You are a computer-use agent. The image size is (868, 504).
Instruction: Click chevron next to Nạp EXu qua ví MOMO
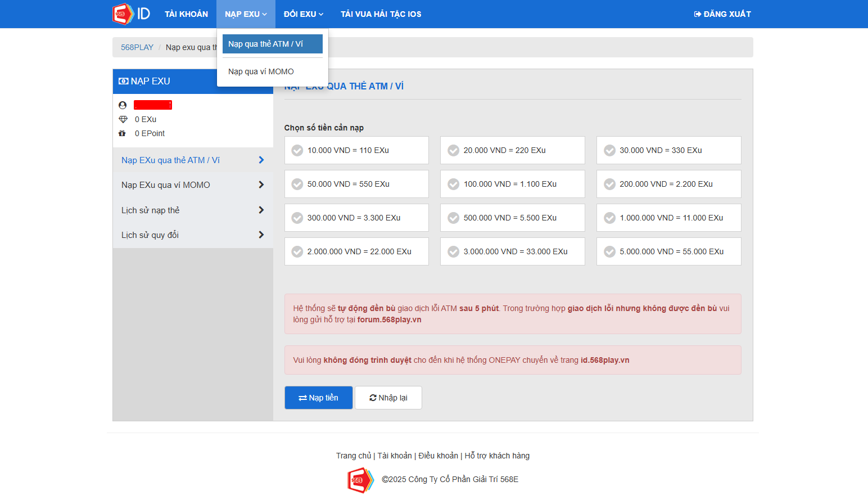pos(261,185)
